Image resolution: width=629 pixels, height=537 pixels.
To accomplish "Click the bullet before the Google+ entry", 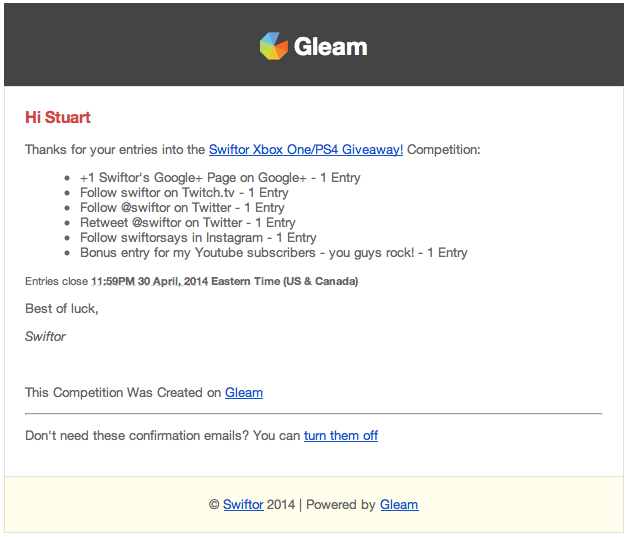I will 67,178.
